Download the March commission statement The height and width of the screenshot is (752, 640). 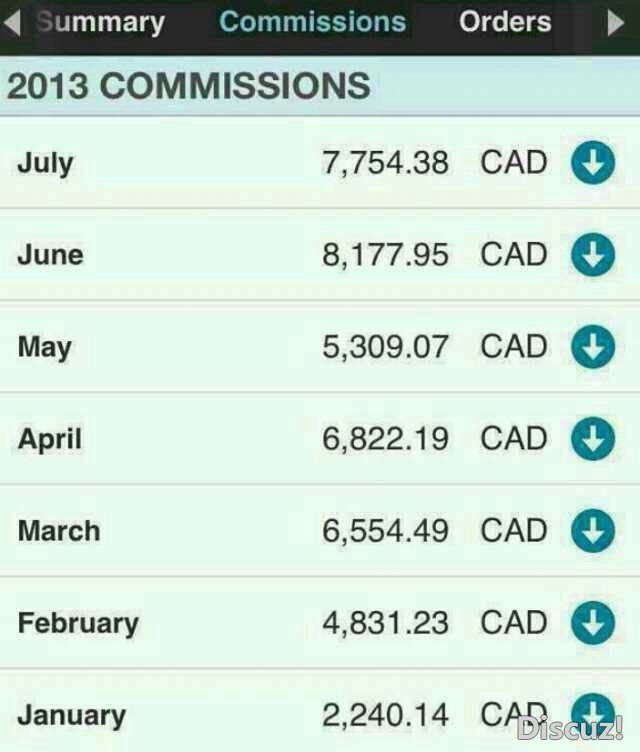[593, 531]
